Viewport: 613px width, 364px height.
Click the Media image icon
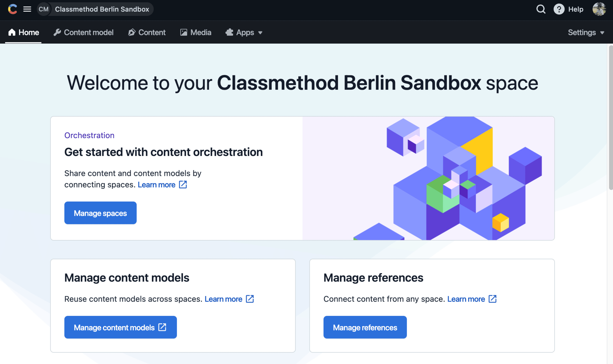coord(183,32)
